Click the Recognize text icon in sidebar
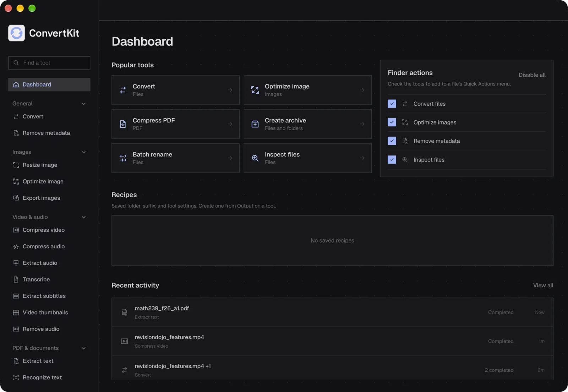This screenshot has width=568, height=392. tap(16, 377)
